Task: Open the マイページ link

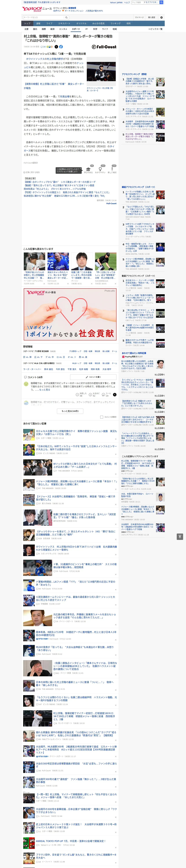Action: [x=139, y=17]
